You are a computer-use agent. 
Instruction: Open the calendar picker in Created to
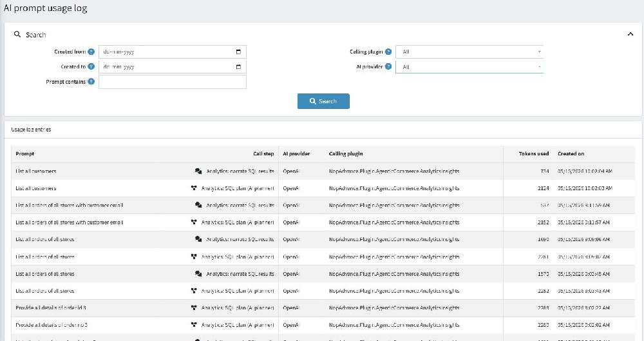coord(238,66)
